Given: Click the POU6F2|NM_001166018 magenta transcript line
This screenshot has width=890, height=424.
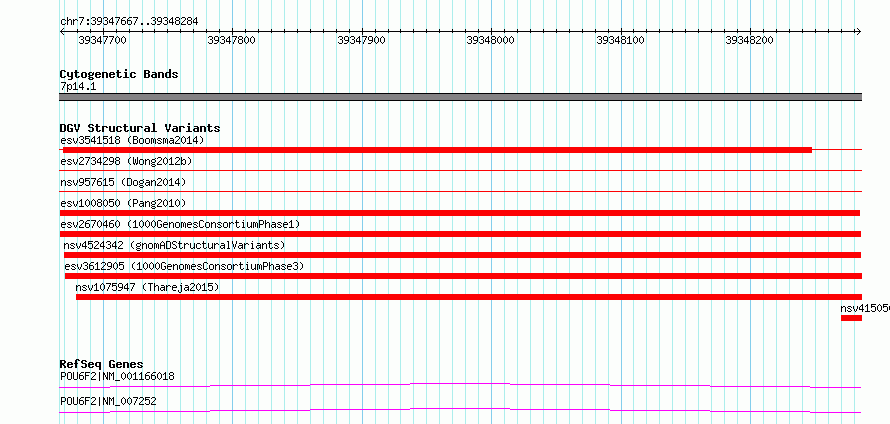Looking at the screenshot, I should coord(460,386).
